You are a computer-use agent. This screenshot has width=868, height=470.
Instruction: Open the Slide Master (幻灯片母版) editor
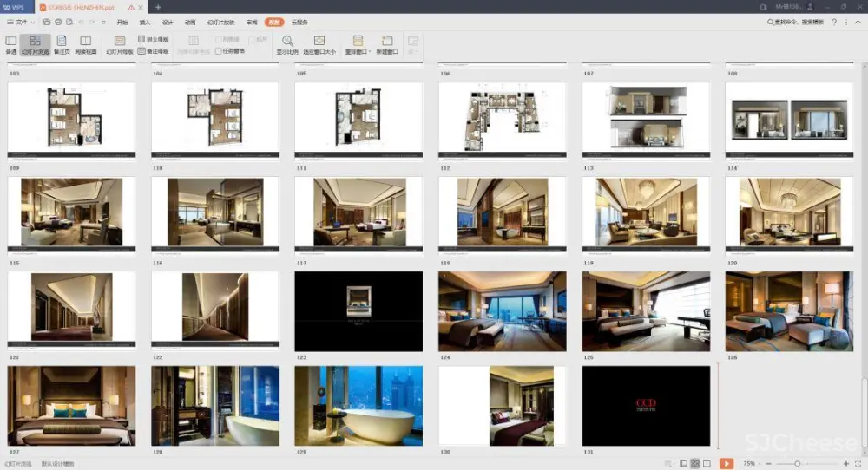(x=120, y=44)
